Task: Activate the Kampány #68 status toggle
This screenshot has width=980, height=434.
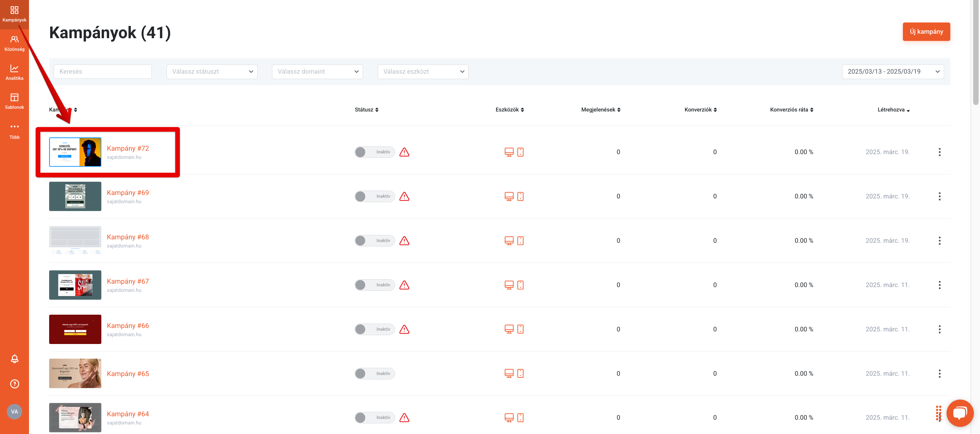Action: tap(375, 241)
